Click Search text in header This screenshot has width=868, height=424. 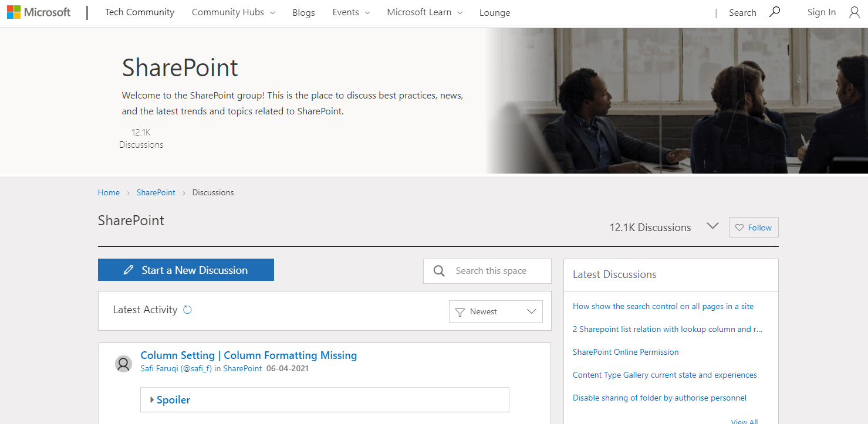[x=742, y=13]
